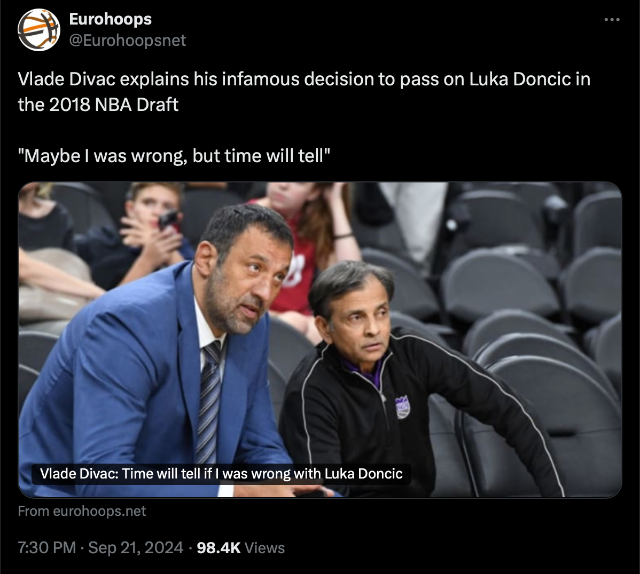Visit the @Eurohoopsnet handle link

point(127,40)
